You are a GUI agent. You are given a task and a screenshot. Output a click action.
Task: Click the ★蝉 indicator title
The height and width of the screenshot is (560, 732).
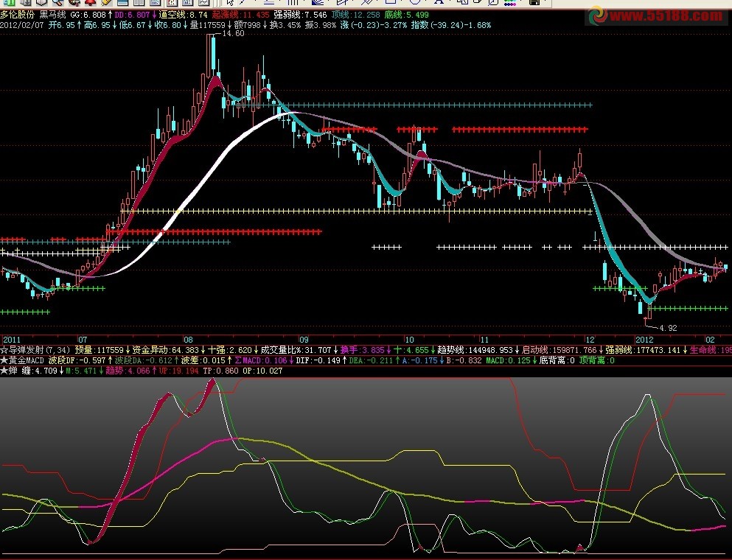click(x=8, y=371)
